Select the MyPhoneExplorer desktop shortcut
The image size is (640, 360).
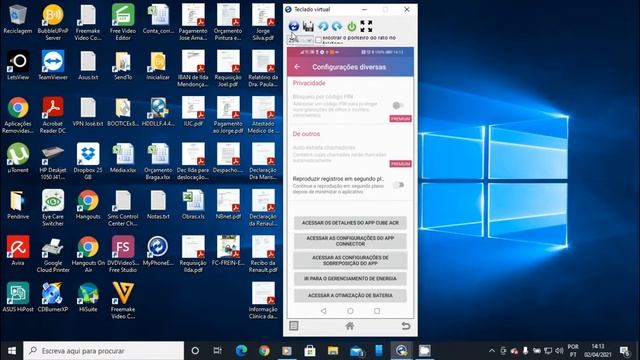pyautogui.click(x=158, y=251)
